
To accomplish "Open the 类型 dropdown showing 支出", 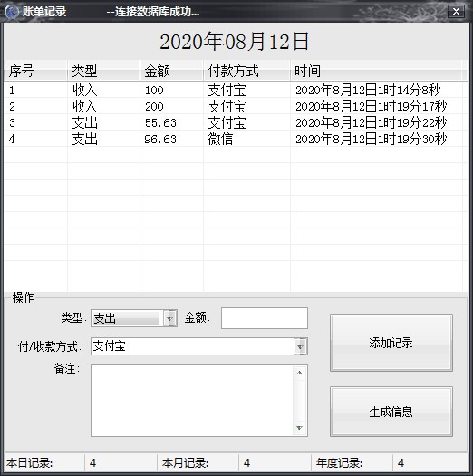I will point(170,318).
